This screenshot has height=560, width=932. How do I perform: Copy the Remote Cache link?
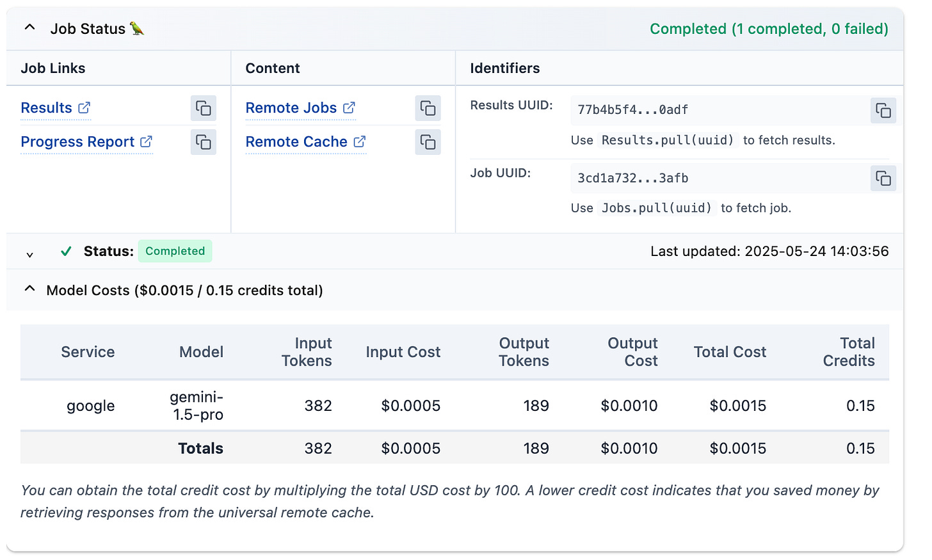[428, 142]
